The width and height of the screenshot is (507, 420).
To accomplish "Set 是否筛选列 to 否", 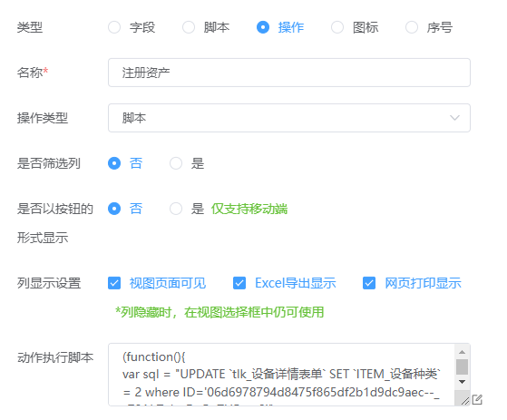I will (x=114, y=163).
